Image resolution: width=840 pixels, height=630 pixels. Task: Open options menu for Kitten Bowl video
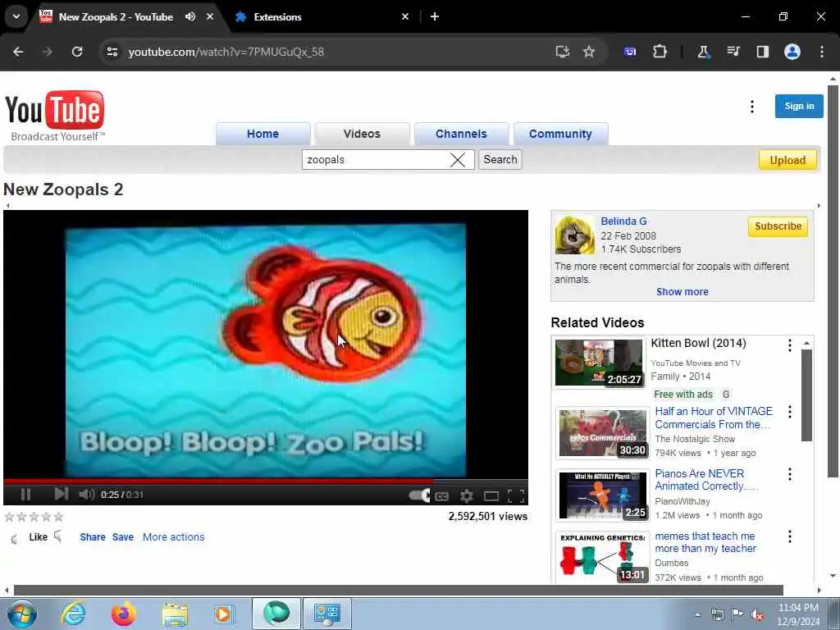[x=790, y=345]
